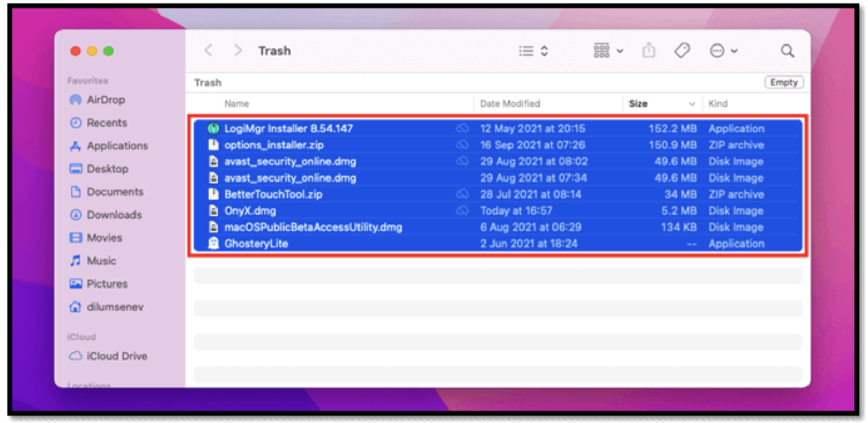Select the LogiMgr Installer 8.54.147 file

tap(498, 128)
